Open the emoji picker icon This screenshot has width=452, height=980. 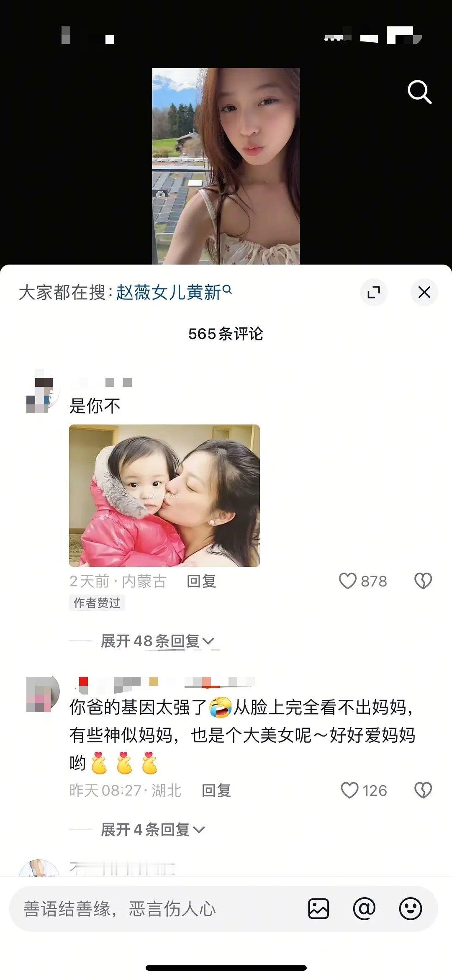(410, 909)
